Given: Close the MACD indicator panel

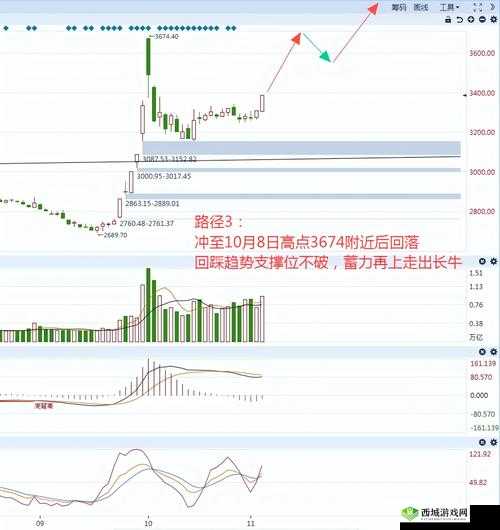Looking at the screenshot, I should click(482, 352).
